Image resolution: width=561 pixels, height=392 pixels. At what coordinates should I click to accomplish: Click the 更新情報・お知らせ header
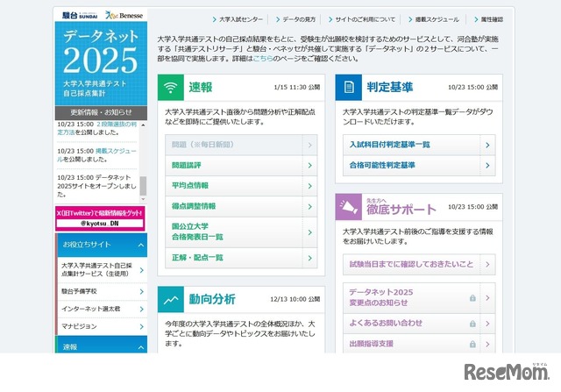click(x=101, y=113)
